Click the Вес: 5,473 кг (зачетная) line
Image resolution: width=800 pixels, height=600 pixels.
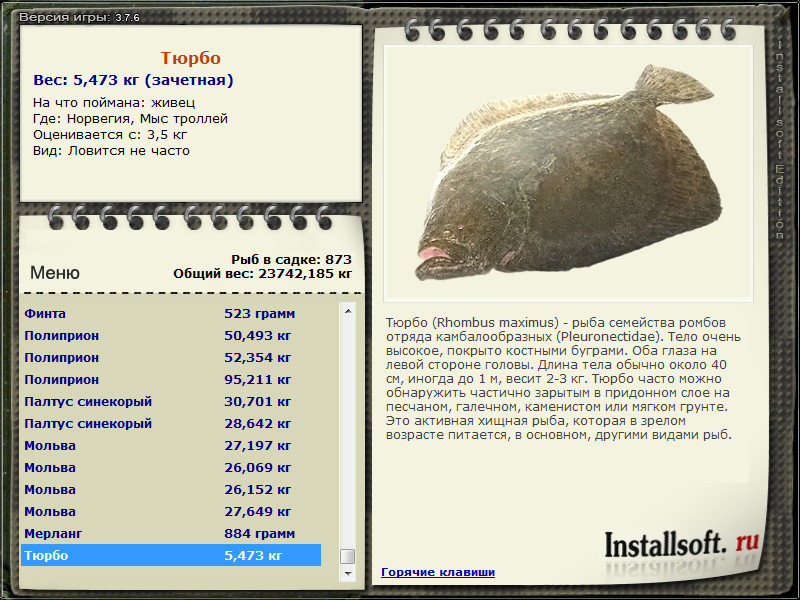pyautogui.click(x=133, y=80)
